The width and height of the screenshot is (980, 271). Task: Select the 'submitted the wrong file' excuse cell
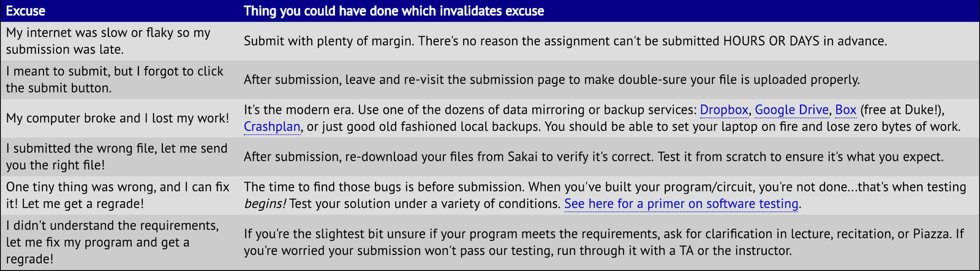pos(120,157)
